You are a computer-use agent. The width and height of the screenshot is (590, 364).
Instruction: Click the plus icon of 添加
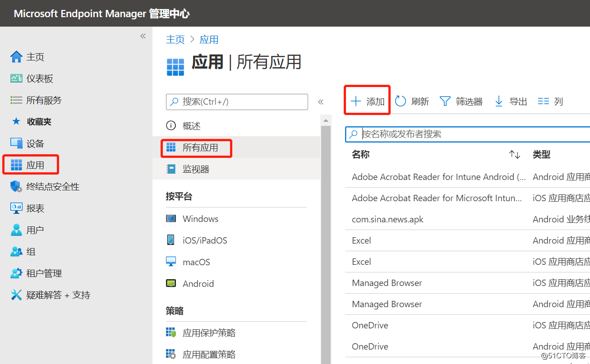[x=356, y=101]
